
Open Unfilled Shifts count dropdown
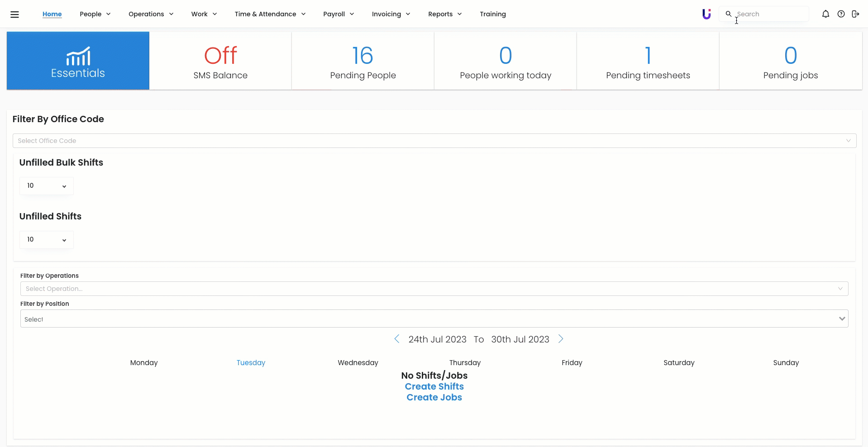[x=46, y=240]
